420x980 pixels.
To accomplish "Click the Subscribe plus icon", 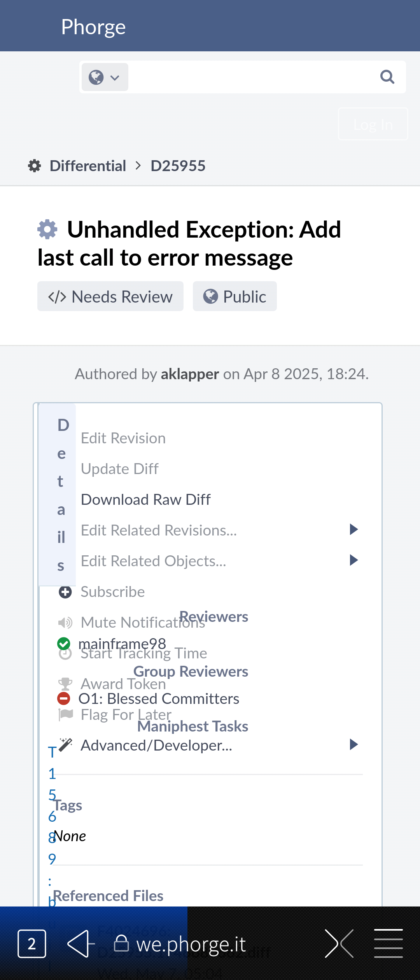I will 65,592.
